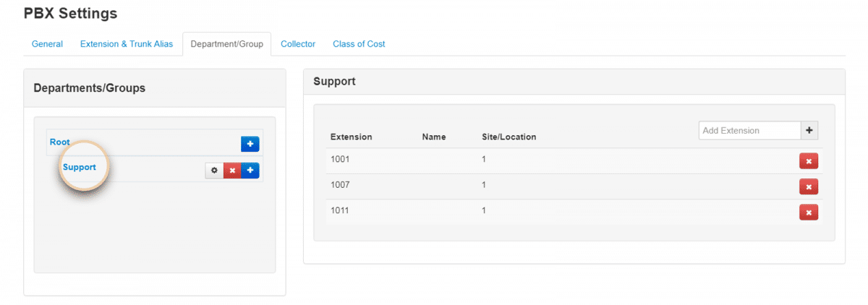Click the Site/Location column header

509,137
